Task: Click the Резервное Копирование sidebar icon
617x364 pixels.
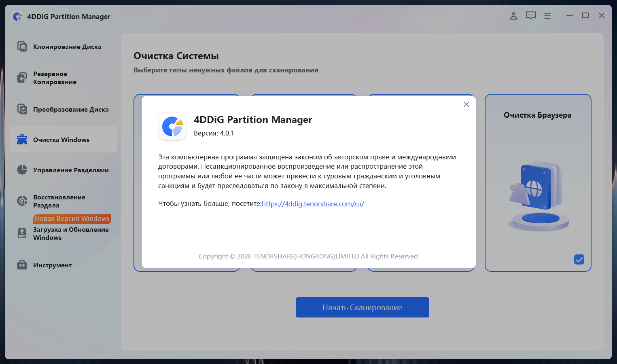Action: [x=22, y=78]
